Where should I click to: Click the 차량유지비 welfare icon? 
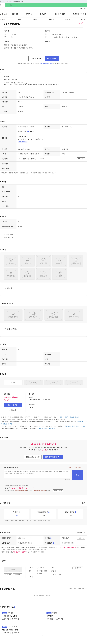43,261
